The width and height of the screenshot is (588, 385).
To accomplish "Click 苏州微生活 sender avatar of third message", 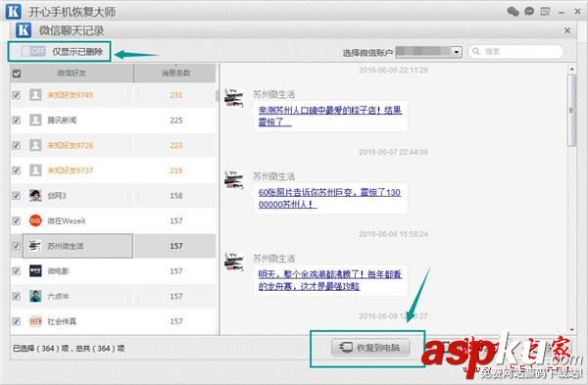I will point(234,262).
